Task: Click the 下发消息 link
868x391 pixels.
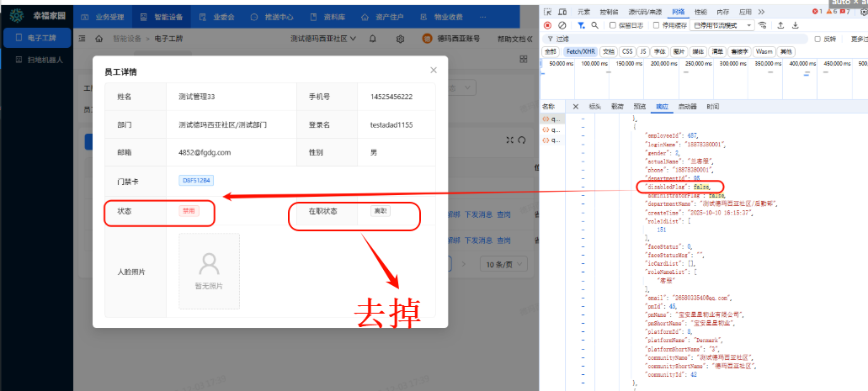Action: (x=477, y=214)
